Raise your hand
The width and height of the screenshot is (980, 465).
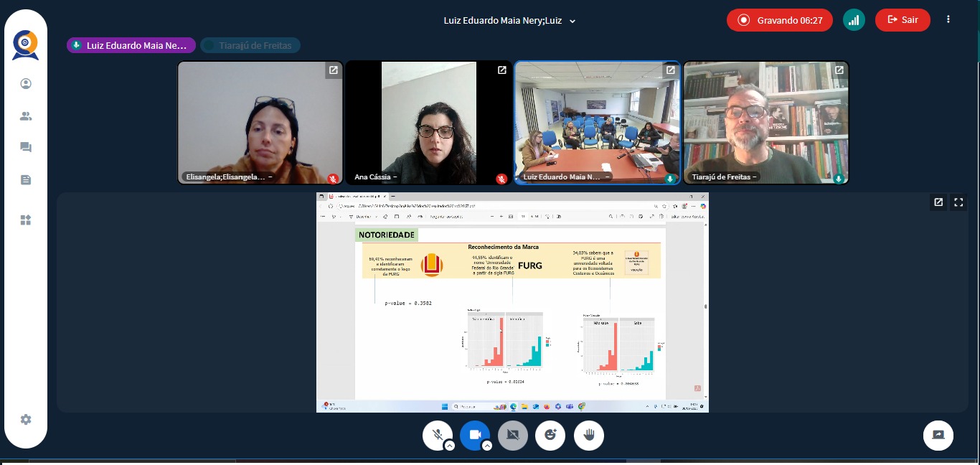[x=589, y=435]
